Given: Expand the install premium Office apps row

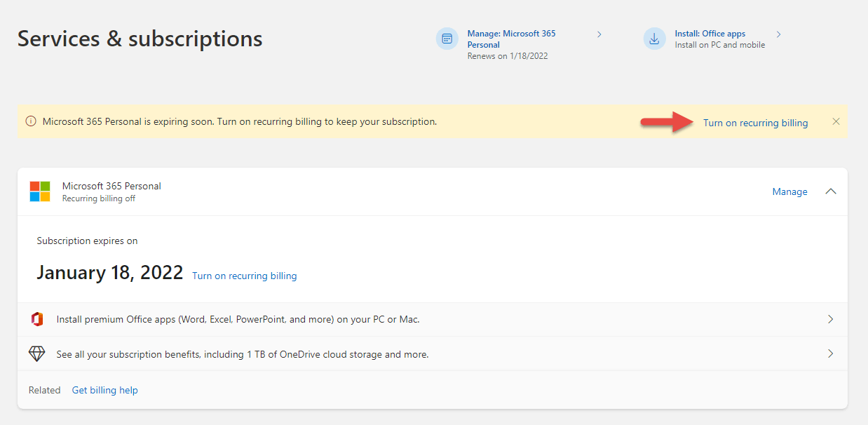Looking at the screenshot, I should (830, 318).
